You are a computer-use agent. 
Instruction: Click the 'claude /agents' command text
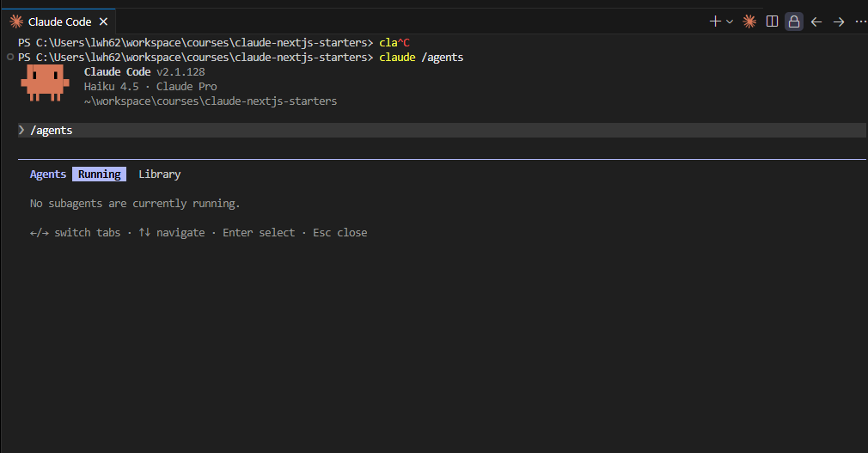pyautogui.click(x=421, y=58)
